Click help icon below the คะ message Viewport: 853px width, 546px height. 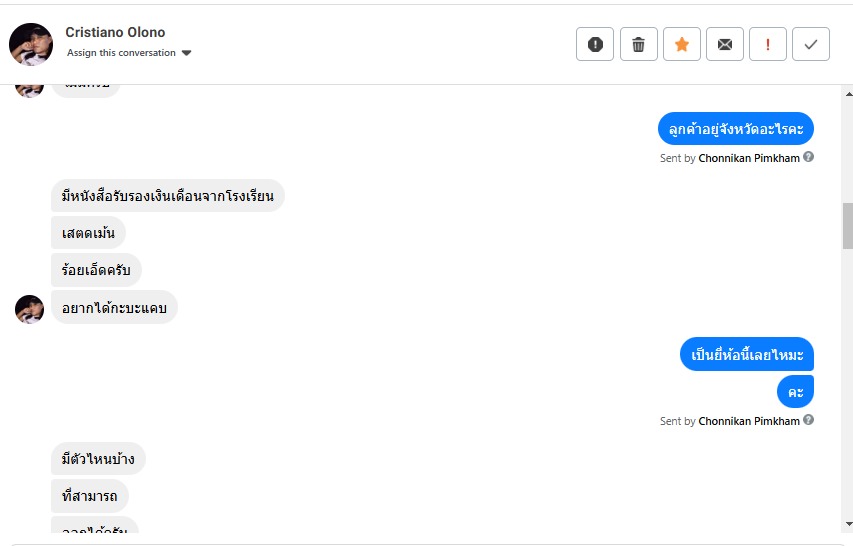pyautogui.click(x=808, y=421)
